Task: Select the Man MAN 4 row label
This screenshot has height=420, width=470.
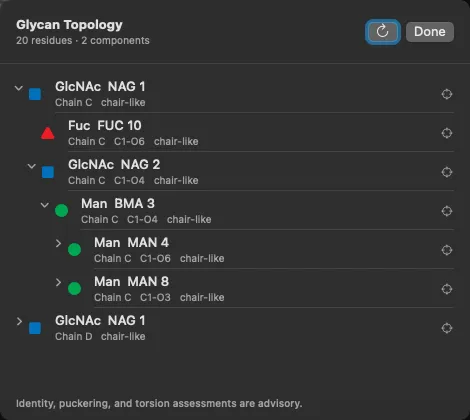Action: point(131,243)
